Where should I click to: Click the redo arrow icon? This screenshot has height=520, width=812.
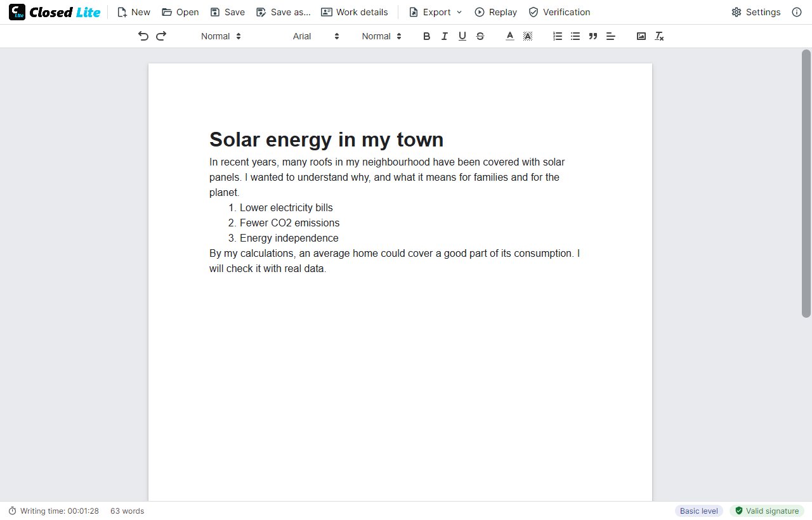tap(161, 36)
